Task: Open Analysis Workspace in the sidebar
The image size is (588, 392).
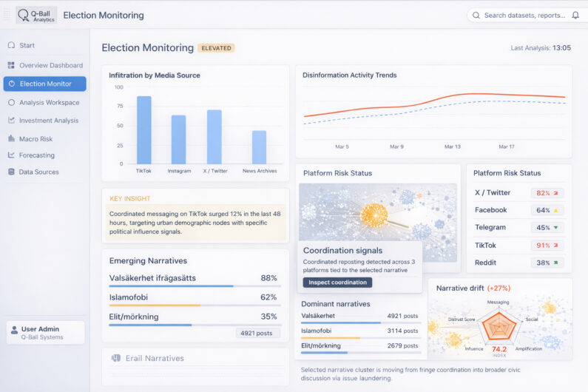Action: [49, 102]
